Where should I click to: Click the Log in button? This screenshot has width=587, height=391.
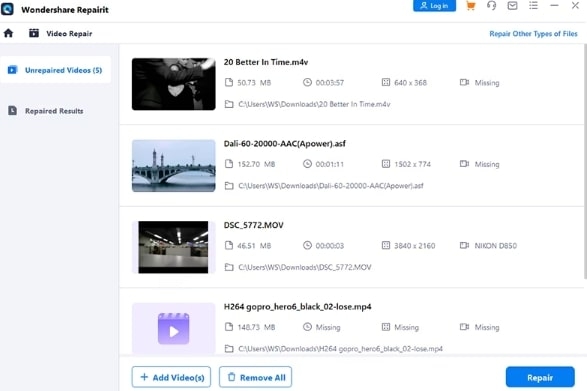click(435, 6)
